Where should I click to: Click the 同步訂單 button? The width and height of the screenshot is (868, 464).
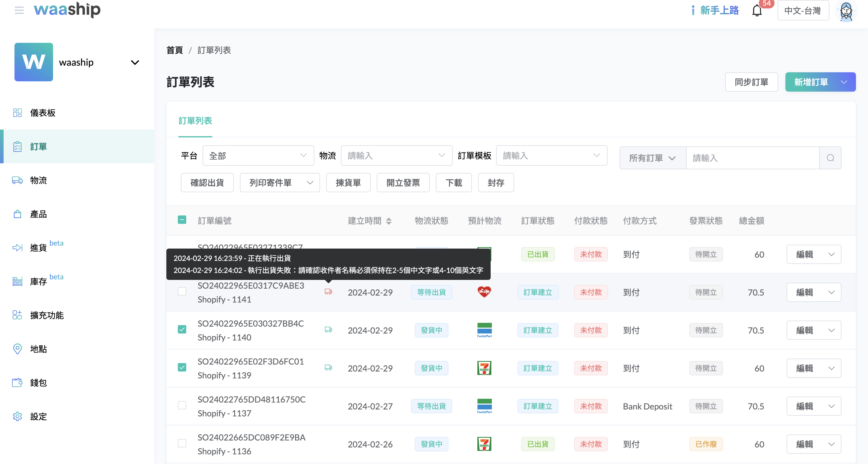point(751,82)
